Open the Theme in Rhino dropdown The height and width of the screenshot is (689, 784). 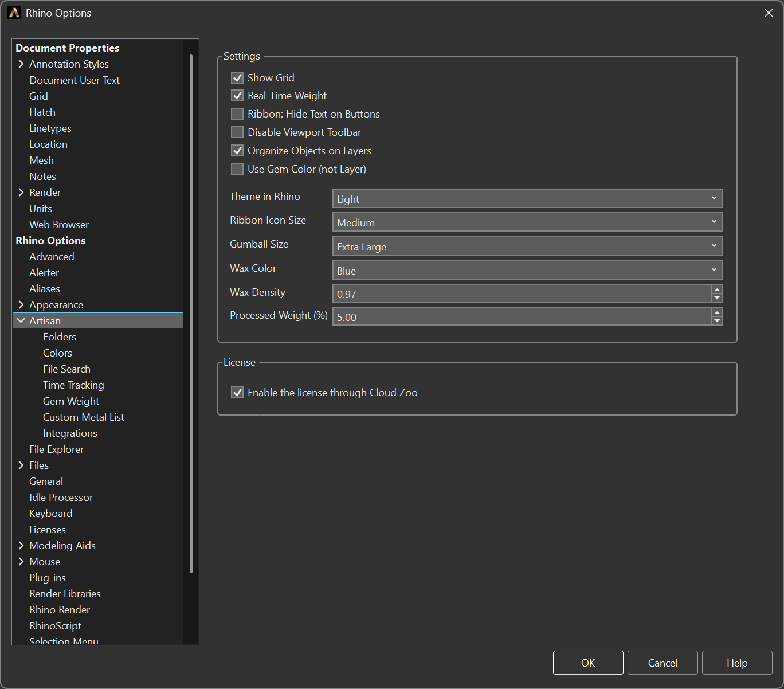coord(527,198)
